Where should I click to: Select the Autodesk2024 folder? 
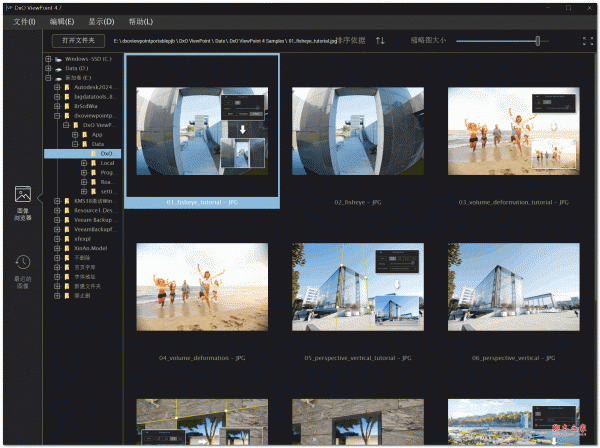point(94,87)
